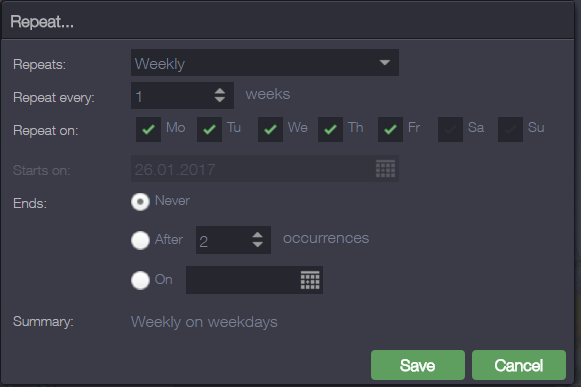
Task: Uncheck the We checkbox
Action: click(270, 129)
